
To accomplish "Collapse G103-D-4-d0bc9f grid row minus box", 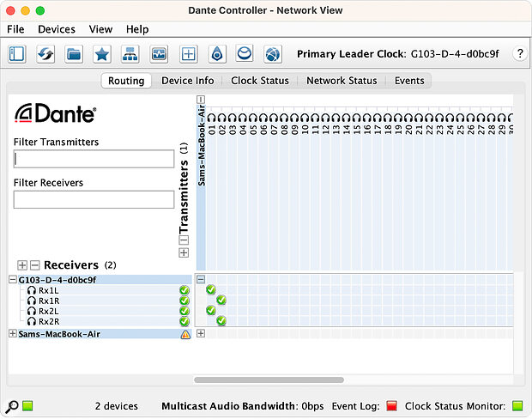I will pos(201,279).
